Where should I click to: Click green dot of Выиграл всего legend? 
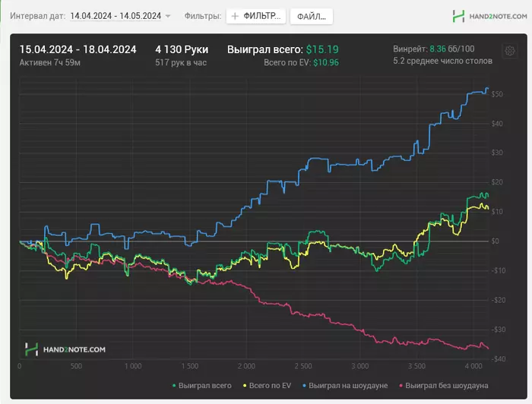pyautogui.click(x=174, y=386)
